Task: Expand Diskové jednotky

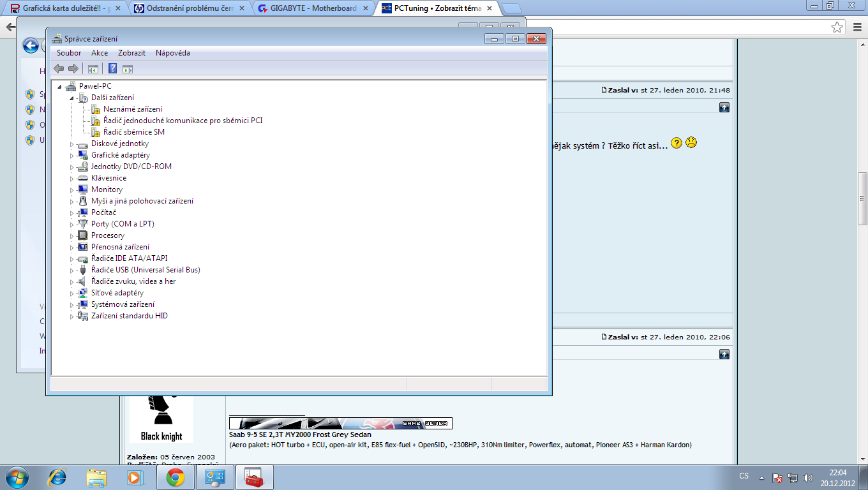Action: click(71, 144)
